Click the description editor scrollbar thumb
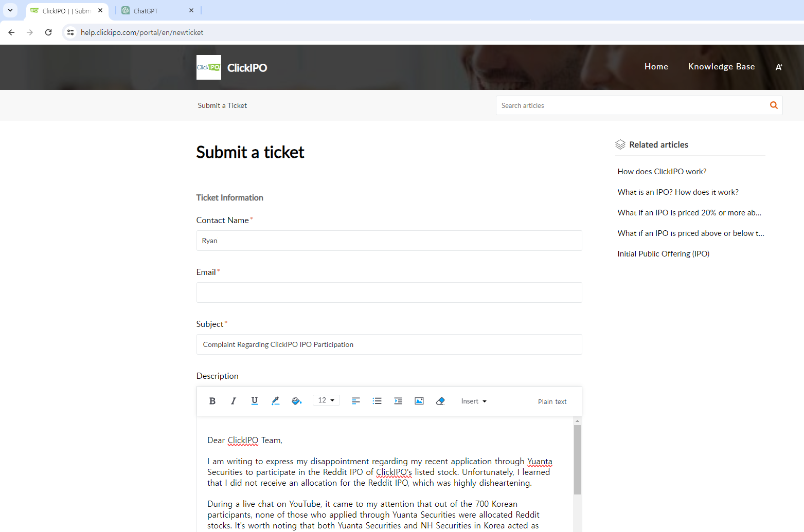 pos(577,460)
